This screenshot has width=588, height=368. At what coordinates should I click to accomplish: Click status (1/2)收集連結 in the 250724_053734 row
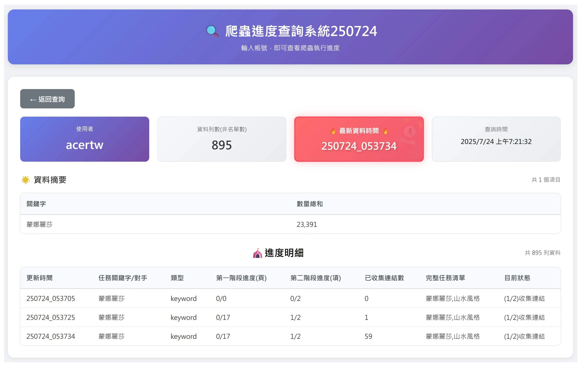(x=524, y=337)
